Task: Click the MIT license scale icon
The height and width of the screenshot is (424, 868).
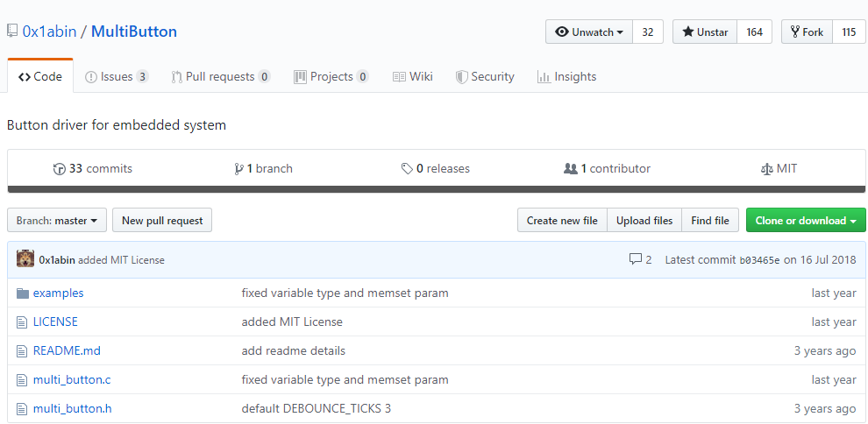Action: pyautogui.click(x=767, y=169)
